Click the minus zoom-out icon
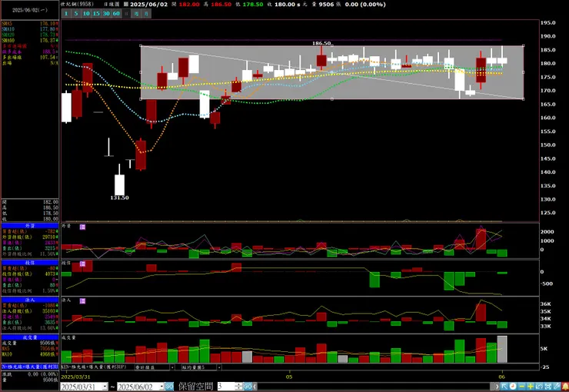Screen dimensions: 569x392 pyautogui.click(x=522, y=387)
